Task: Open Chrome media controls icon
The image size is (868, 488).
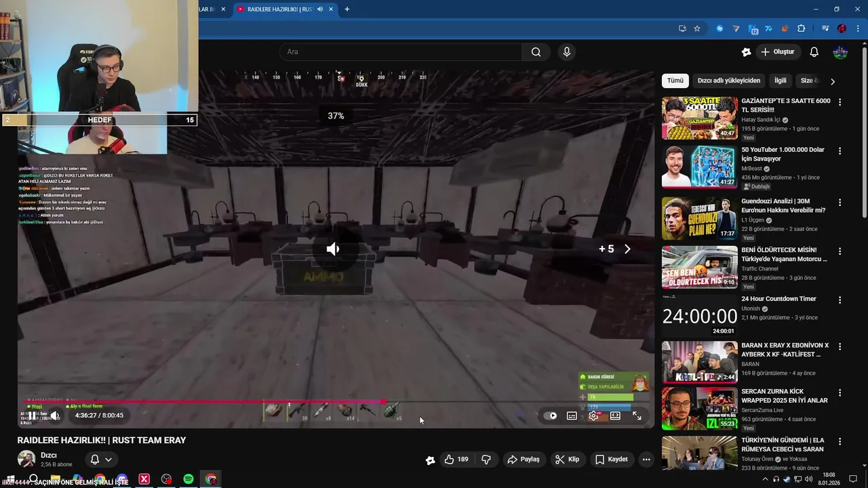Action: [825, 28]
